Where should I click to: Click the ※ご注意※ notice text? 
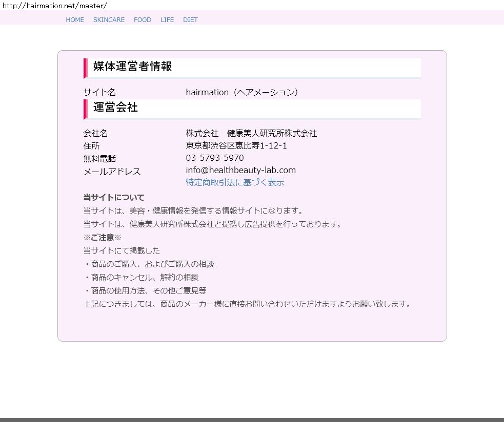(103, 238)
